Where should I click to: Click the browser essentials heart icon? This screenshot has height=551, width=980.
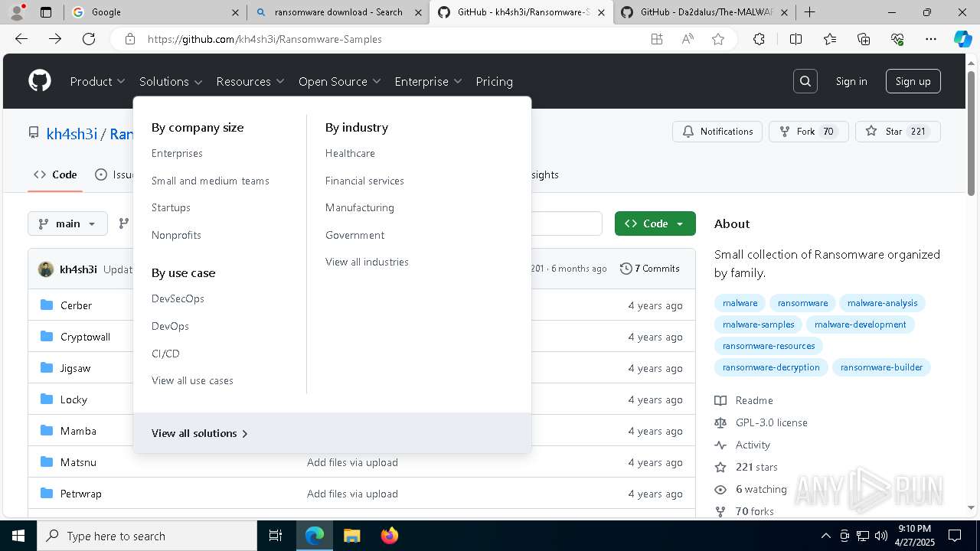(x=897, y=39)
